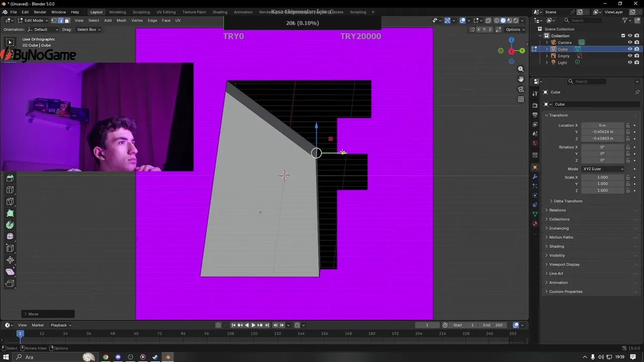The image size is (644, 362).
Task: Enable edge select mode icon
Action: point(60,21)
